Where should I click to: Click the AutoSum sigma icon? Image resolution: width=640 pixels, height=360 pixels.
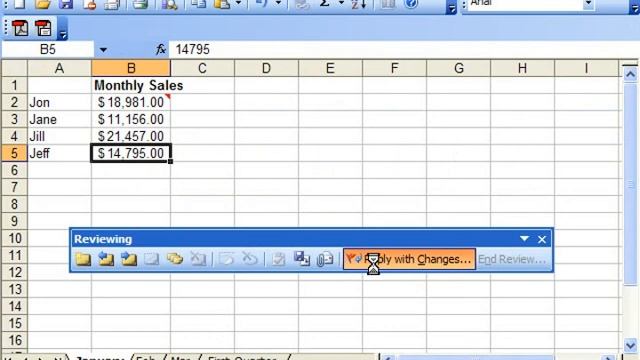tap(324, 4)
